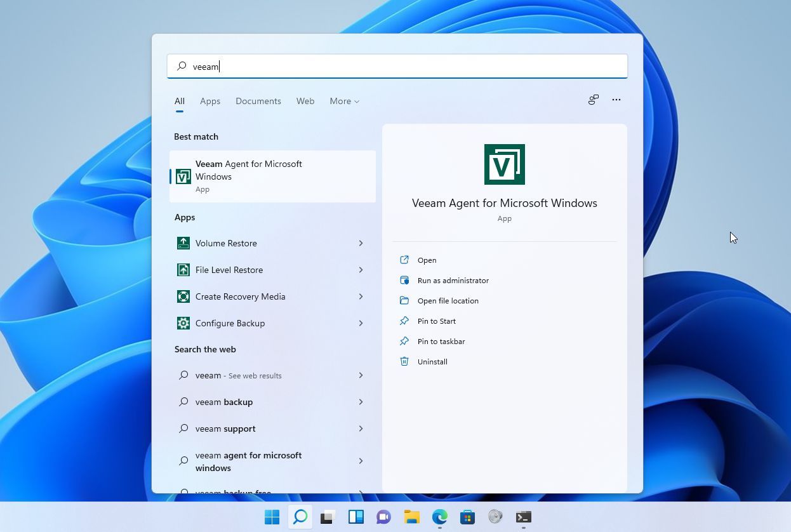The width and height of the screenshot is (791, 532).
Task: Open the search options ellipsis menu
Action: coord(616,100)
